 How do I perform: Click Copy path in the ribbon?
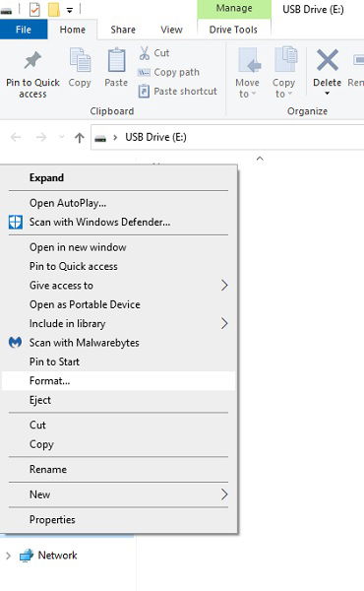coord(169,72)
